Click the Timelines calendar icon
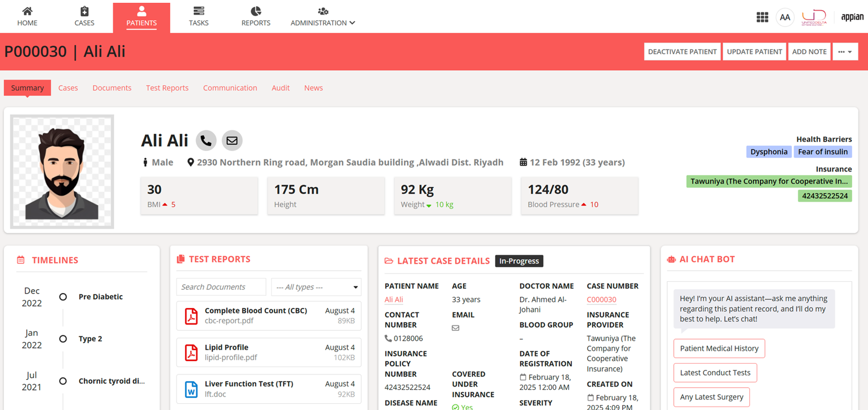 21,260
